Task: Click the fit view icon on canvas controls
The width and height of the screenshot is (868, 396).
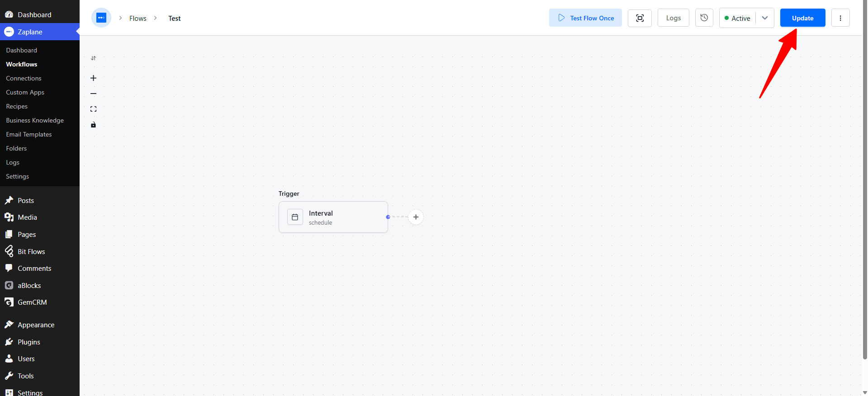Action: click(93, 109)
